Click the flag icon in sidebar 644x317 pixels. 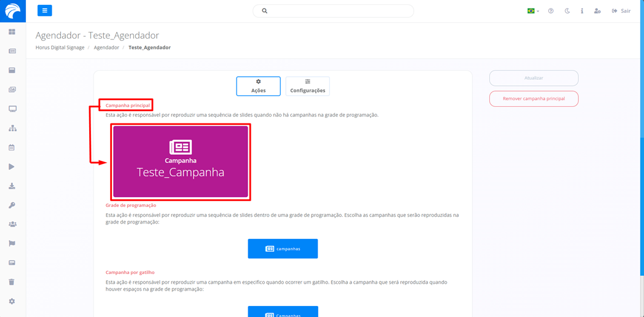tap(12, 243)
